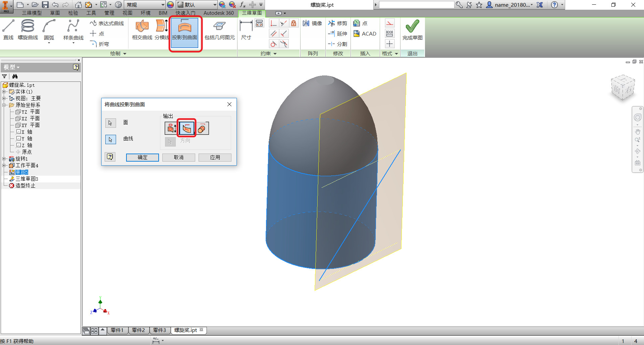Click the Finish Sketch (完成草图) checkmark
The image size is (644, 345).
(x=412, y=30)
